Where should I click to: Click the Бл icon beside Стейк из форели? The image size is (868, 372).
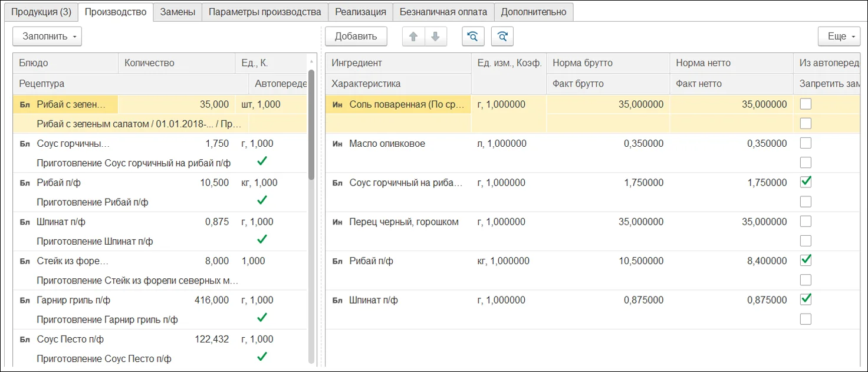tap(25, 261)
